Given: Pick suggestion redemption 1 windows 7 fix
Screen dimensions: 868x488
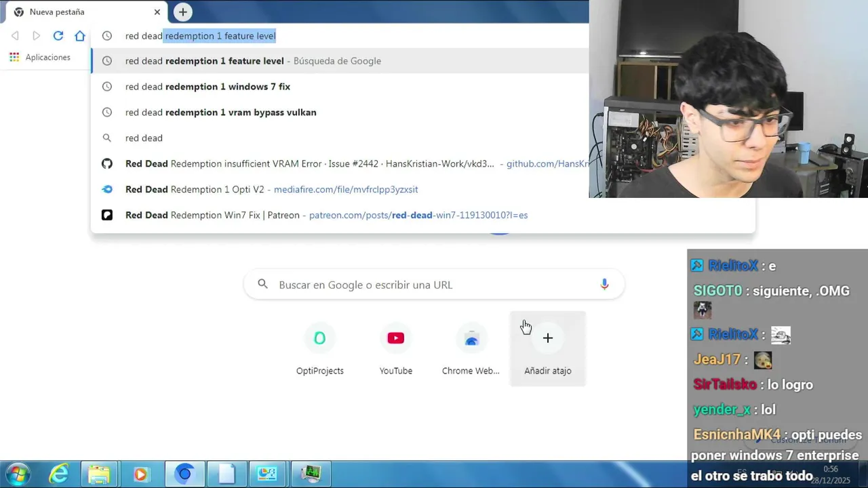Looking at the screenshot, I should point(339,87).
